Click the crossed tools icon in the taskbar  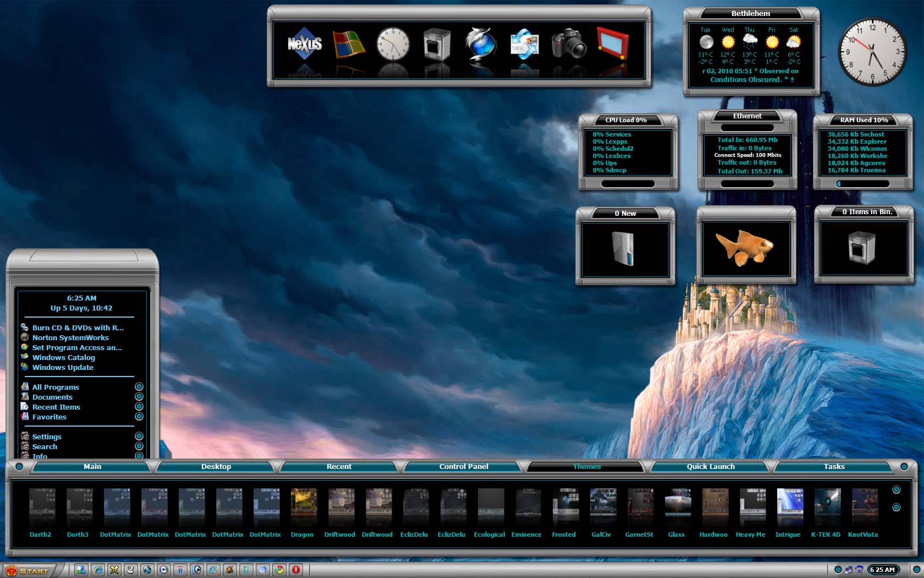pyautogui.click(x=114, y=570)
